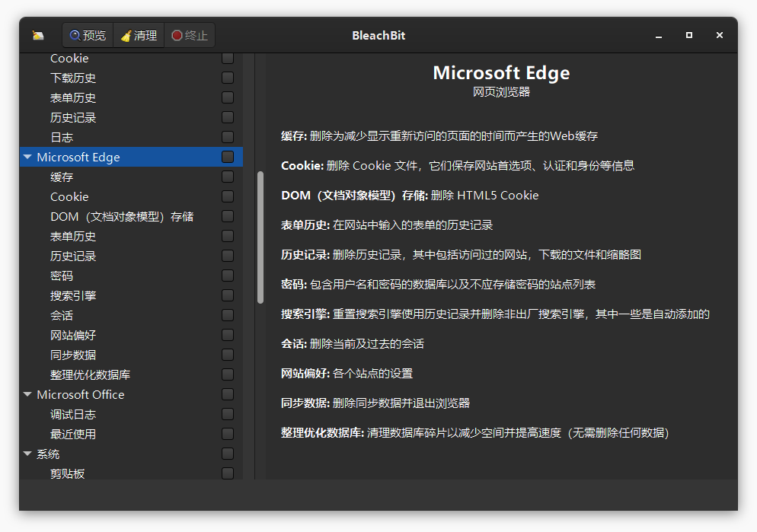Select the Microsoft Edge tree row label
The height and width of the screenshot is (532, 757).
point(78,158)
